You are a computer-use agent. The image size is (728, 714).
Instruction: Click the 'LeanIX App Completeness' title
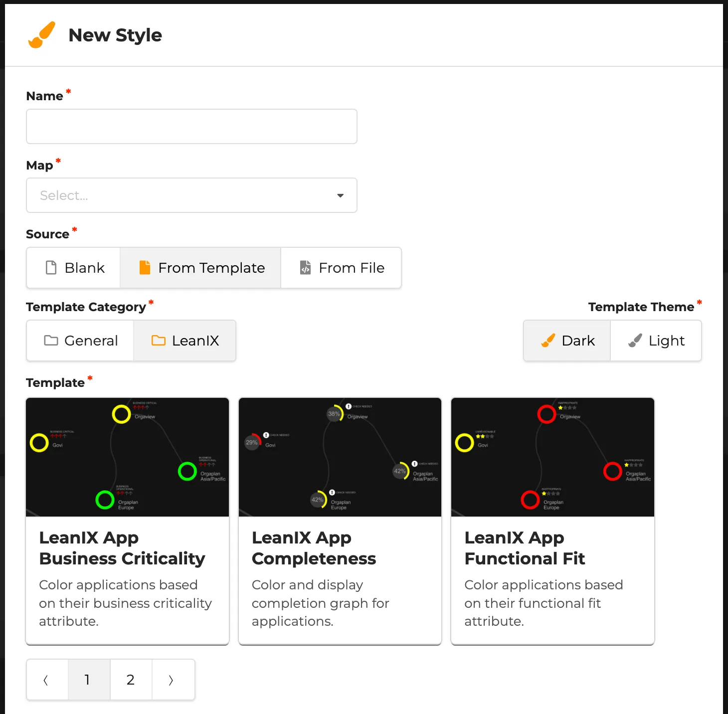click(x=314, y=548)
